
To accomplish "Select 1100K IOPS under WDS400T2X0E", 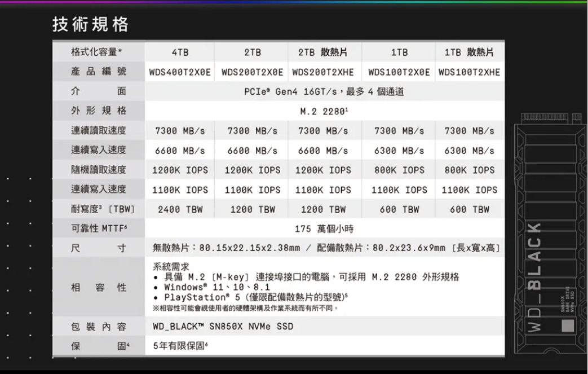I will 180,190.
